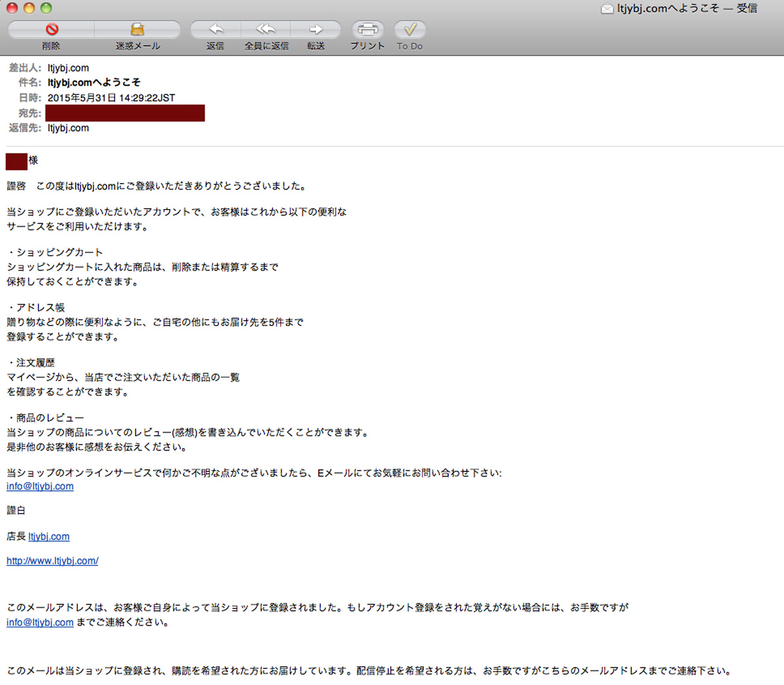Viewport: 784px width, 685px height.
Task: Click ltjybj.com link after 店長
Action: 49,537
